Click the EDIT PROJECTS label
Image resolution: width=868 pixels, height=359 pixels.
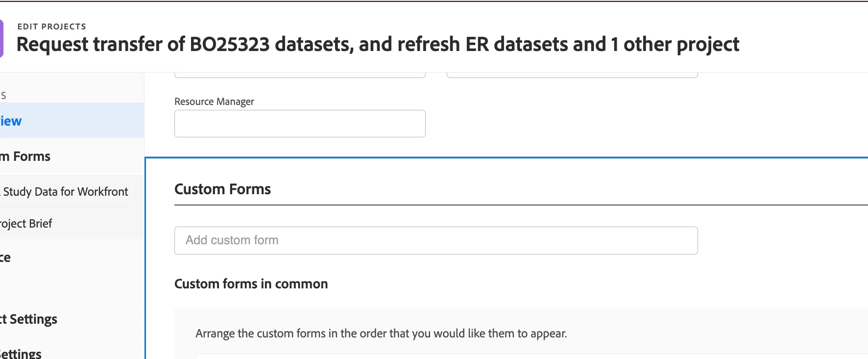click(x=51, y=26)
